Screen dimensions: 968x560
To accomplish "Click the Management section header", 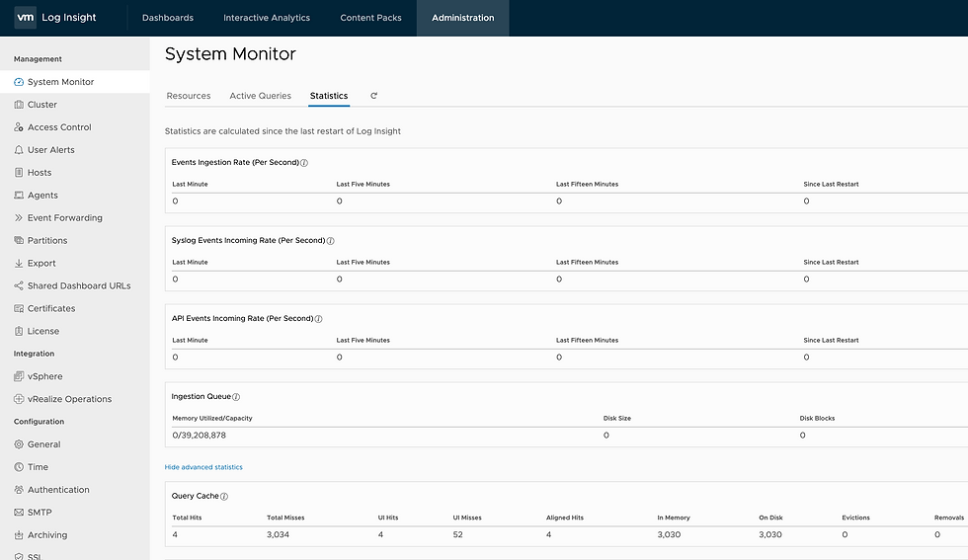I will [38, 59].
